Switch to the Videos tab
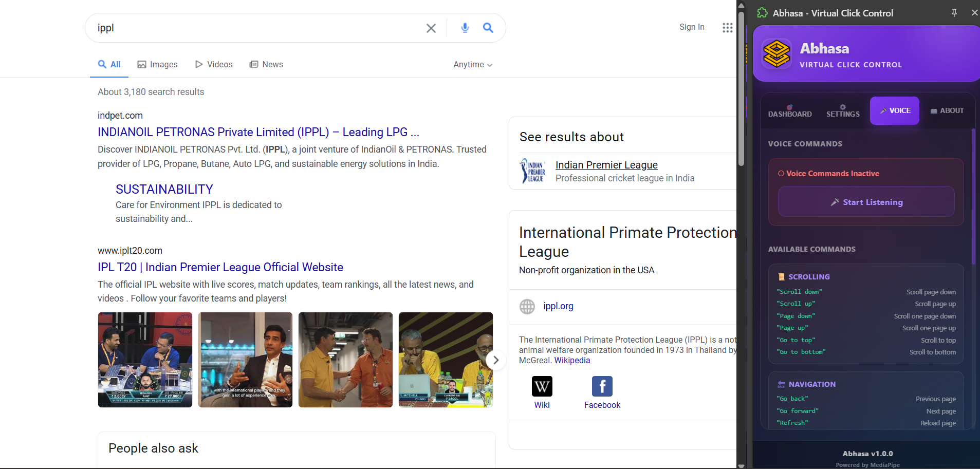This screenshot has height=469, width=980. click(x=214, y=64)
